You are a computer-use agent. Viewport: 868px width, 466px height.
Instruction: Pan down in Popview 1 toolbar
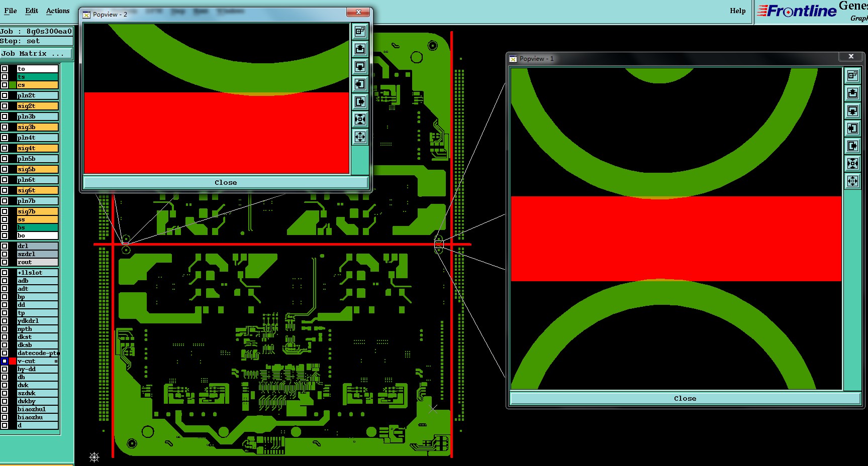coord(852,110)
